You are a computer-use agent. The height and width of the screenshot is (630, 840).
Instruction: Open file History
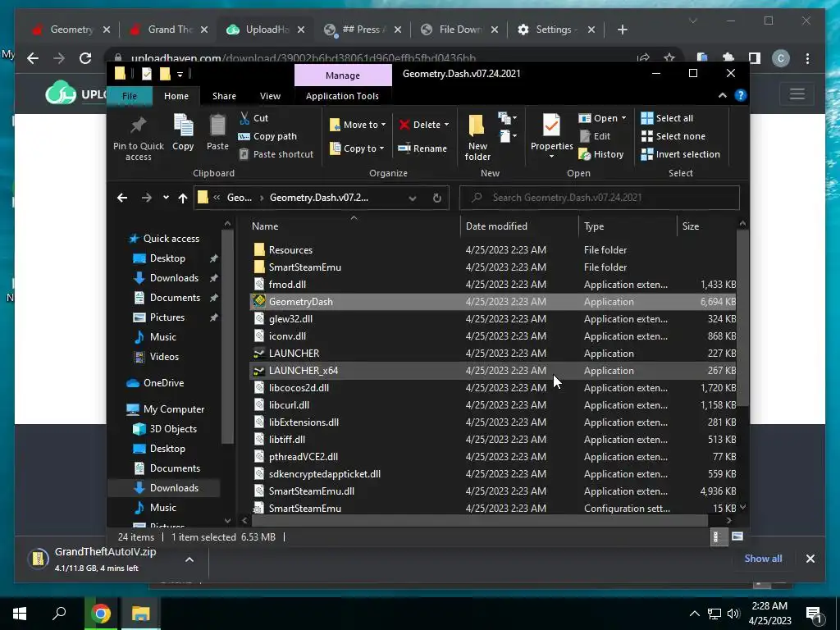pos(601,154)
